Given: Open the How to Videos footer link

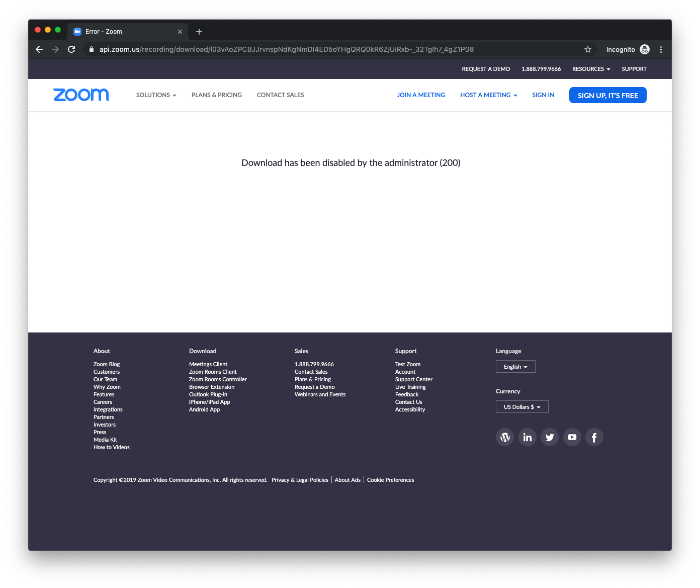Looking at the screenshot, I should [112, 447].
